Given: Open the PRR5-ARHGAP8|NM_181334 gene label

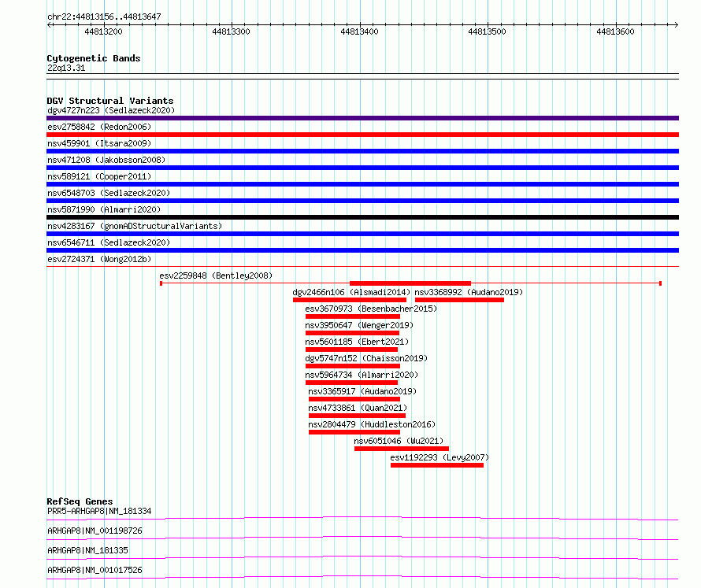Looking at the screenshot, I should (x=99, y=511).
